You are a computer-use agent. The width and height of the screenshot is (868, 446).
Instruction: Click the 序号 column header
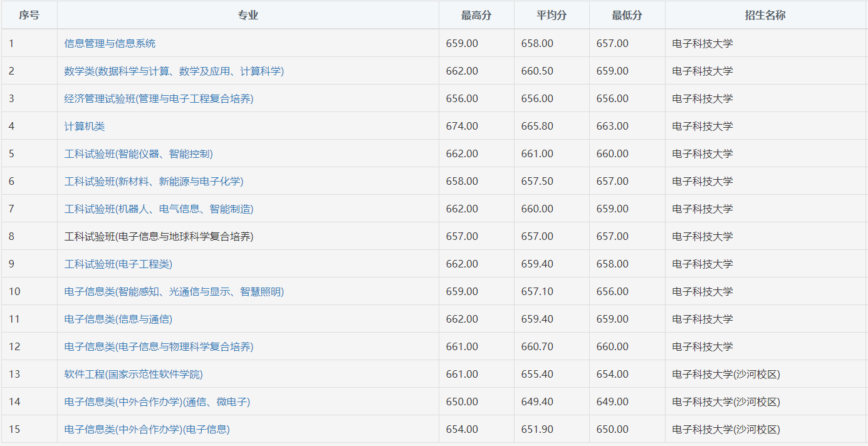pyautogui.click(x=29, y=15)
